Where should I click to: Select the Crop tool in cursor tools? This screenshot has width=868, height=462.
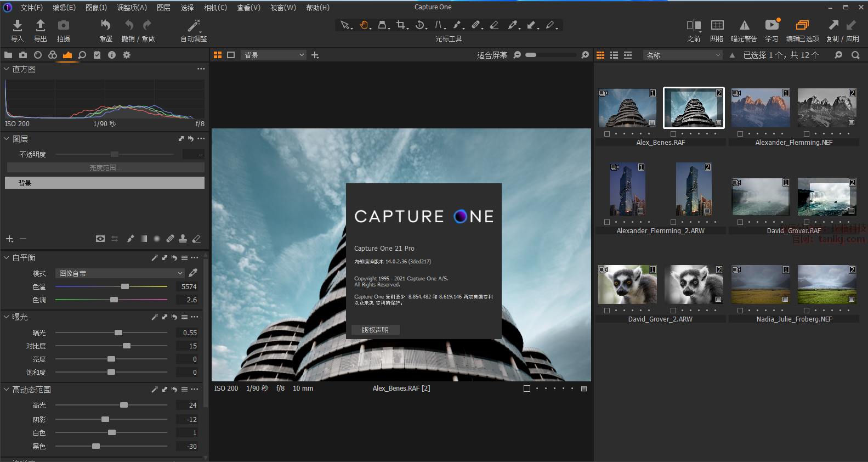pyautogui.click(x=401, y=25)
